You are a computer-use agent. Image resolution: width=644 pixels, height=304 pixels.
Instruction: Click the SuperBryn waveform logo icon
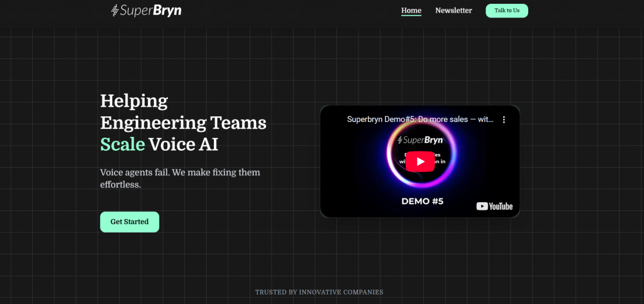tap(114, 11)
